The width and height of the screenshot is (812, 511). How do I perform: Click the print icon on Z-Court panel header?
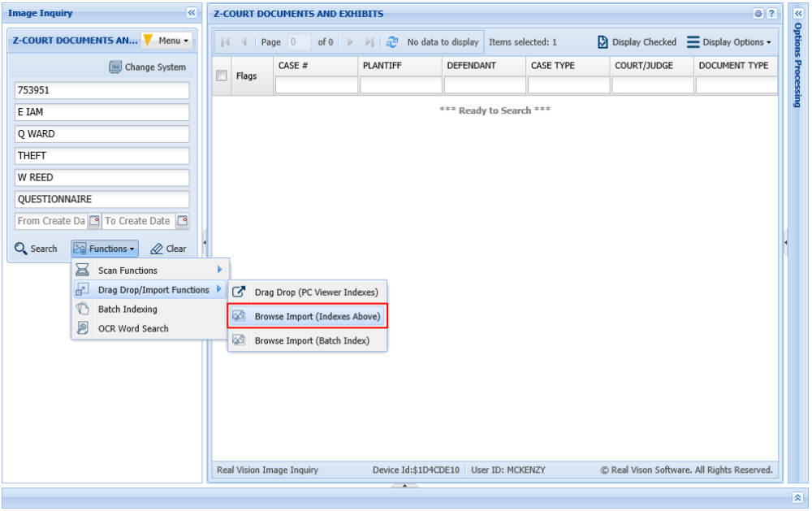(x=757, y=14)
